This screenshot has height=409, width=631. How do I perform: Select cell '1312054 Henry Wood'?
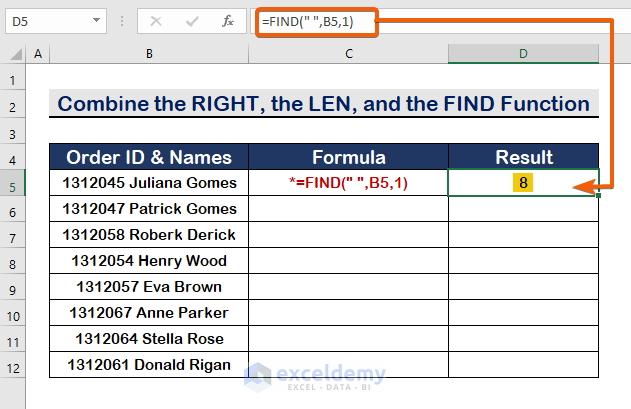[149, 260]
